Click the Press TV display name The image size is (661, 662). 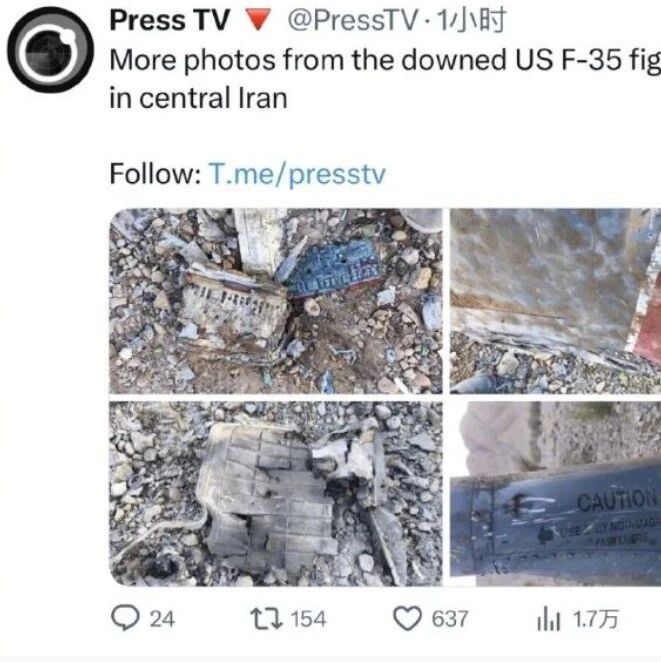click(x=169, y=20)
